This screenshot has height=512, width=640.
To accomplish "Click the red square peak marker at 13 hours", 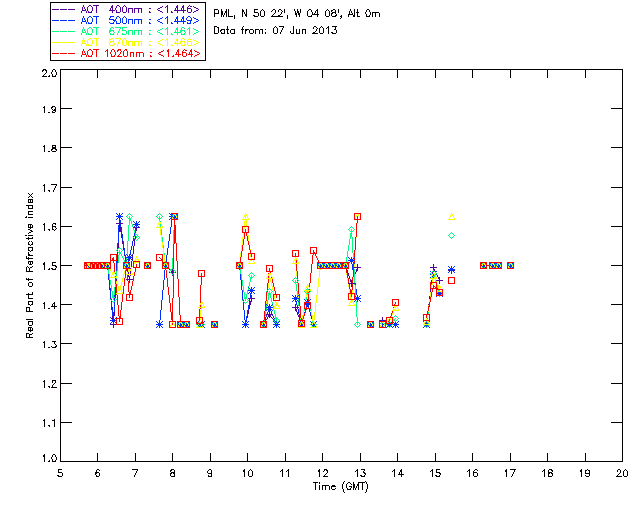I will pyautogui.click(x=358, y=216).
